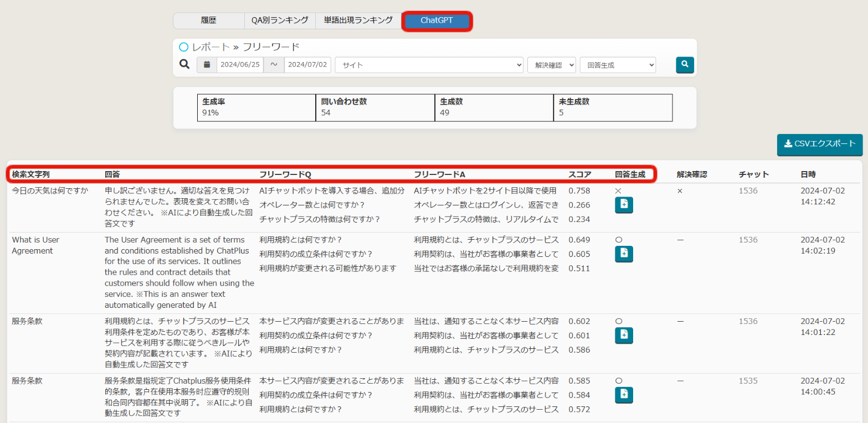This screenshot has width=868, height=423.
Task: Click the black magnifier icon left of dates
Action: click(184, 65)
